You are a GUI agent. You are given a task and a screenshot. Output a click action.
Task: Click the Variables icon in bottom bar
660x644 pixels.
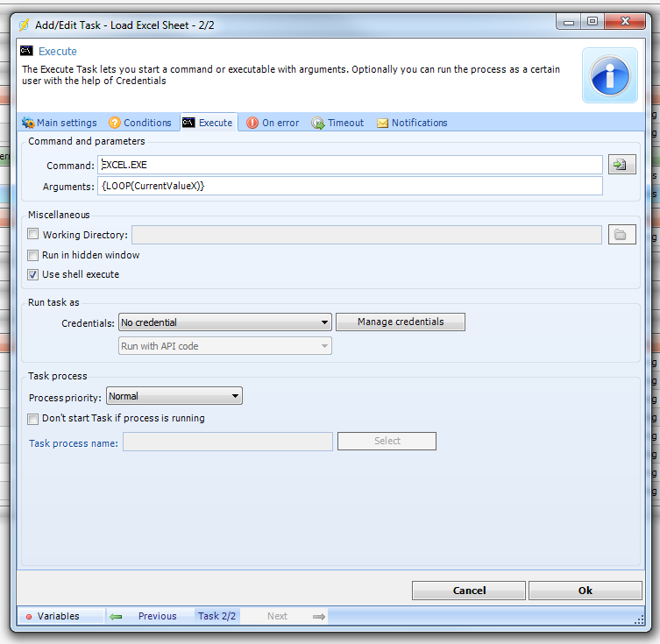(29, 617)
